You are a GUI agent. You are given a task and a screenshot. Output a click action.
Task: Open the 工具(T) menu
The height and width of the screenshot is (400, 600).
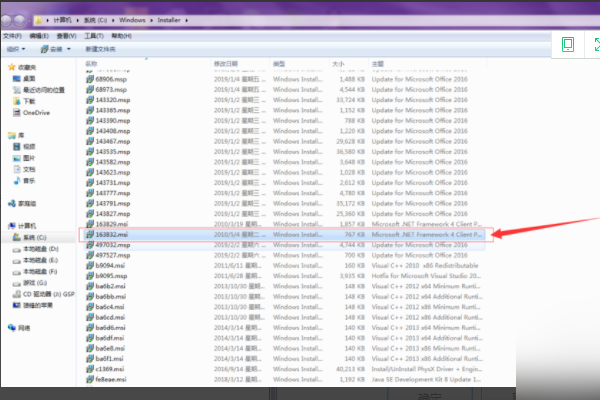(x=94, y=36)
